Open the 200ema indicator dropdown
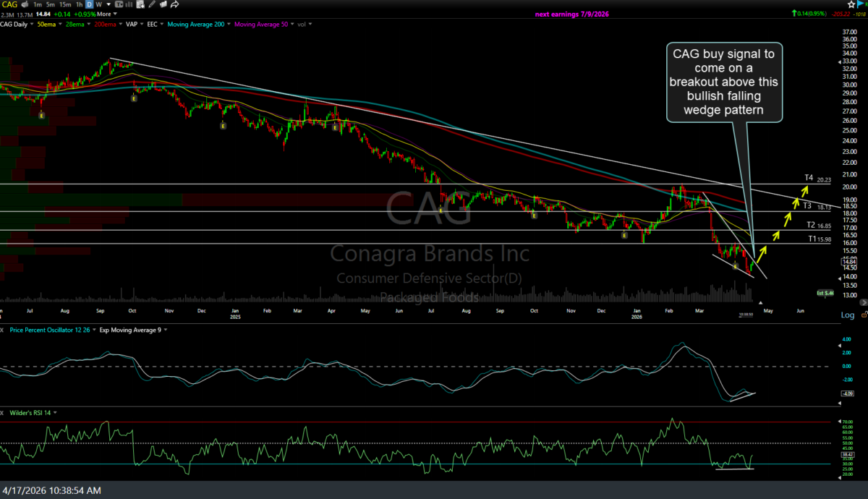The width and height of the screenshot is (868, 499). 120,24
